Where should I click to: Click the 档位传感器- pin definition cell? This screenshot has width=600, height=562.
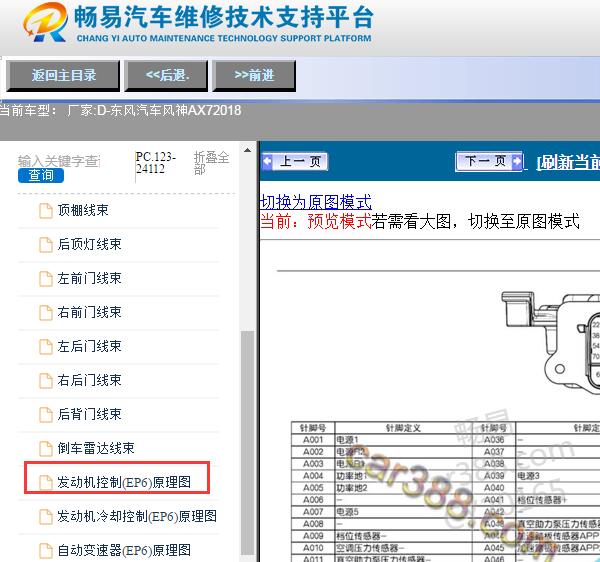(x=403, y=536)
